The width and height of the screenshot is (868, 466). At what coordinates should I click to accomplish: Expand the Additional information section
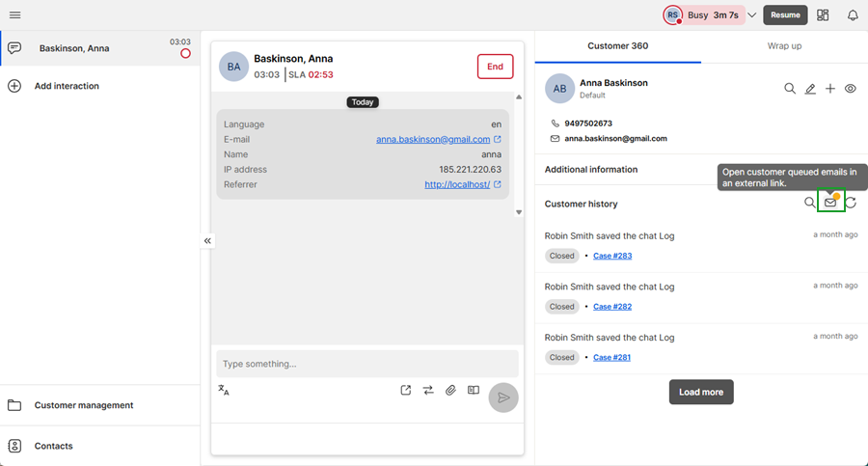[x=591, y=170]
